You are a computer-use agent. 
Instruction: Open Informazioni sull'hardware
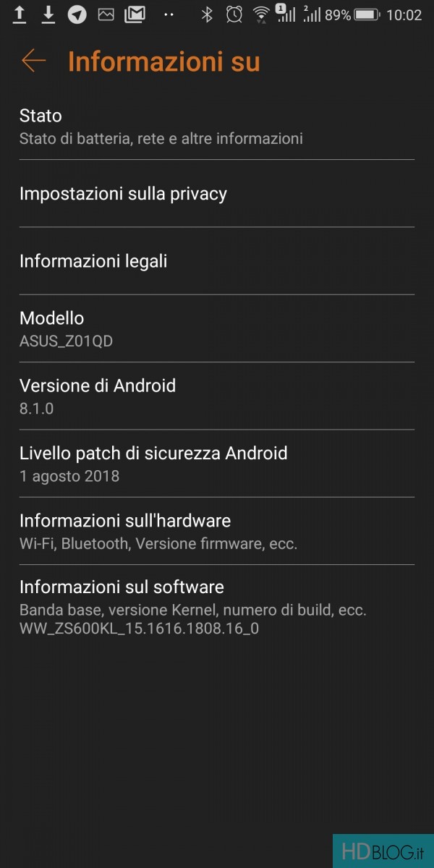[x=217, y=530]
